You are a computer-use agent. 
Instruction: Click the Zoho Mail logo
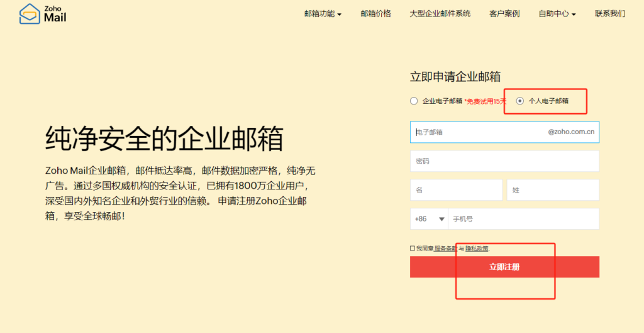pyautogui.click(x=43, y=14)
